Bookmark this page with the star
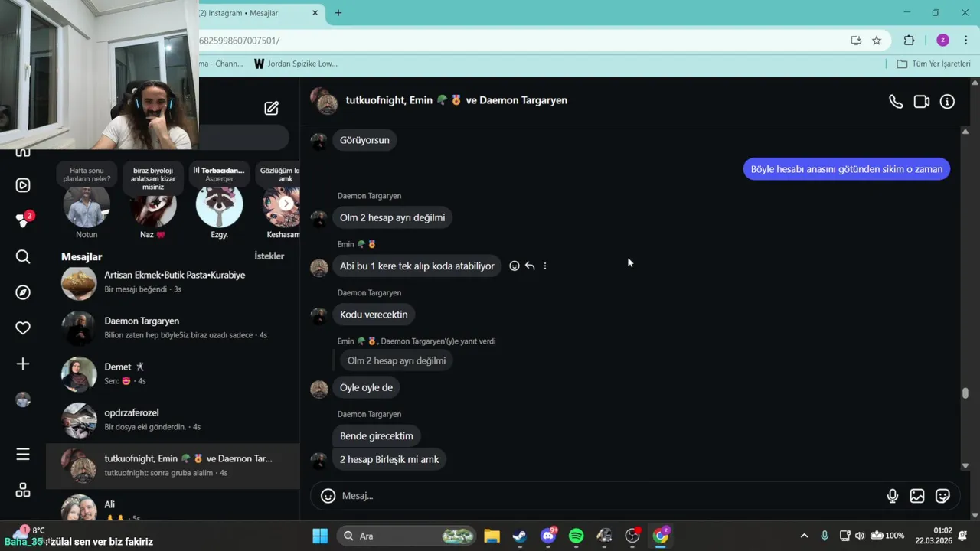The width and height of the screenshot is (980, 551). (877, 41)
